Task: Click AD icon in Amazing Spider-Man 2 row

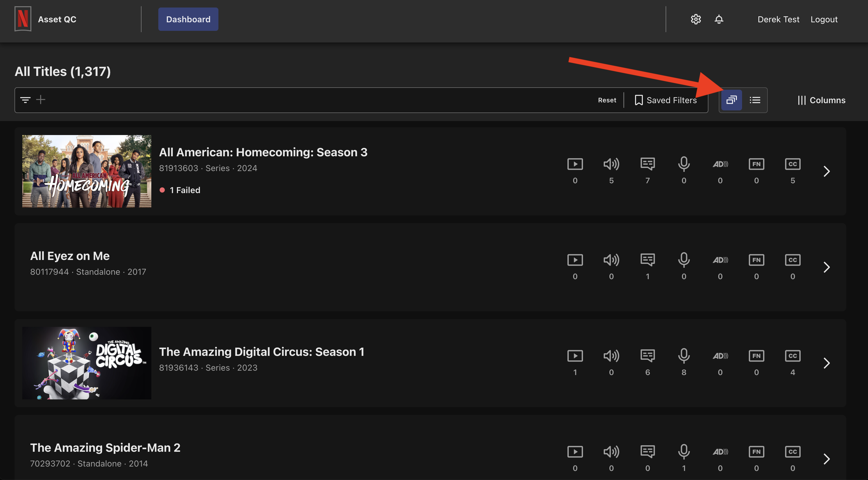Action: pyautogui.click(x=720, y=452)
